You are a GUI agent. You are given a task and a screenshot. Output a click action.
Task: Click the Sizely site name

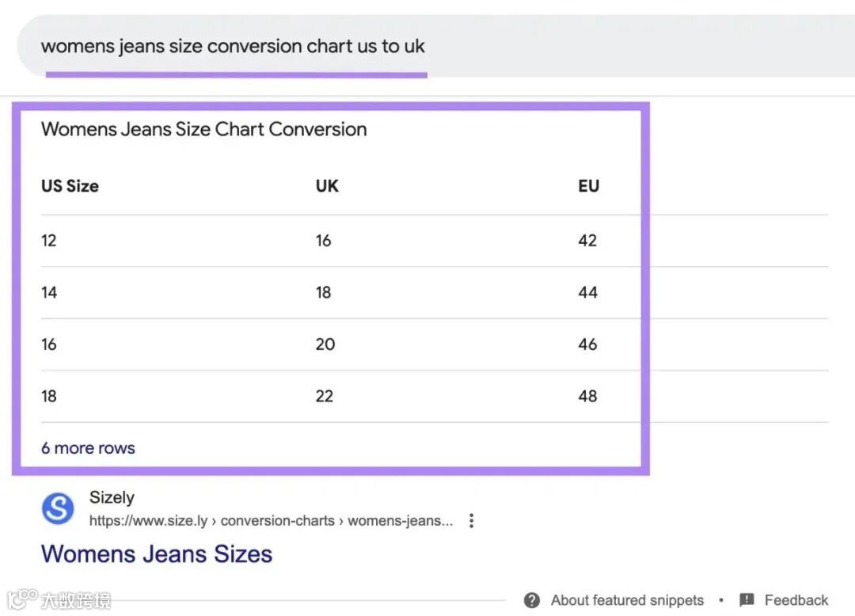[x=112, y=497]
